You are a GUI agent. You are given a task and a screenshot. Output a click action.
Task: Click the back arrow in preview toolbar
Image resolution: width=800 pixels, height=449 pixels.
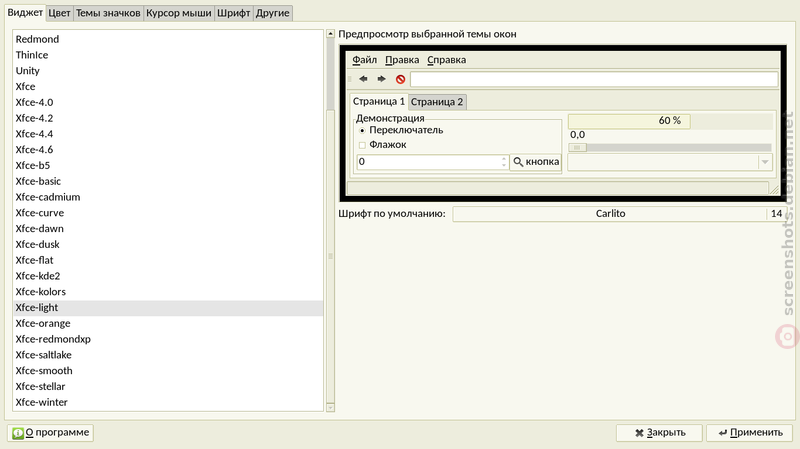click(363, 79)
